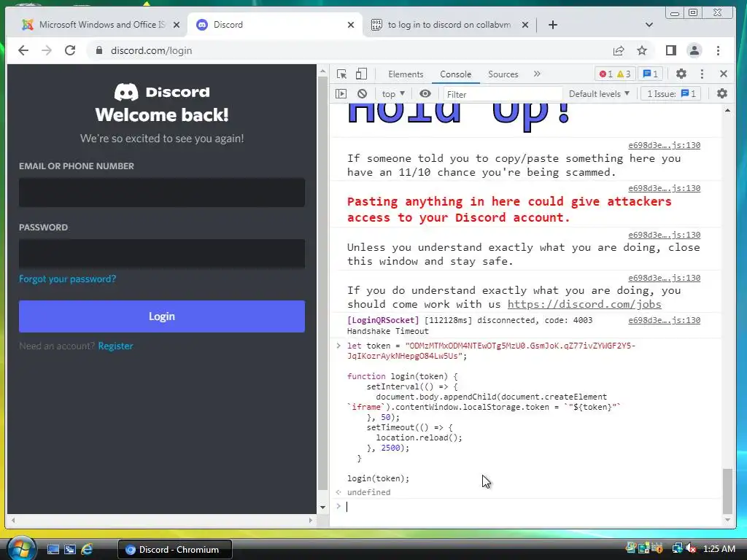This screenshot has height=560, width=747.
Task: Open the '1 Issue' button
Action: tap(671, 94)
